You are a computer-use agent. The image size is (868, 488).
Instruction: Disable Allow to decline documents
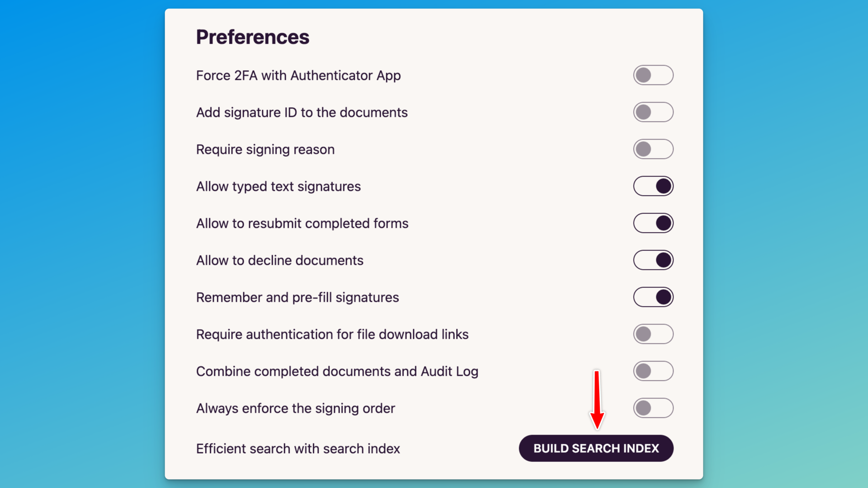653,260
